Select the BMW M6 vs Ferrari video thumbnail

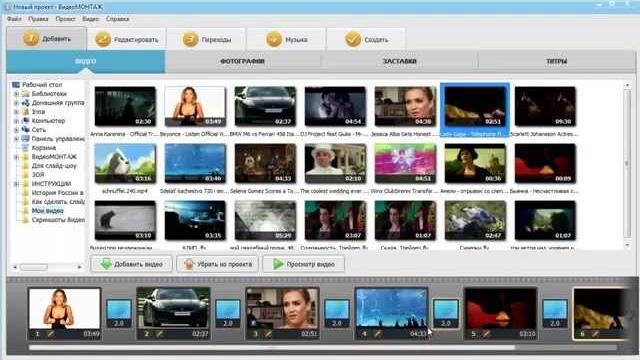(265, 106)
